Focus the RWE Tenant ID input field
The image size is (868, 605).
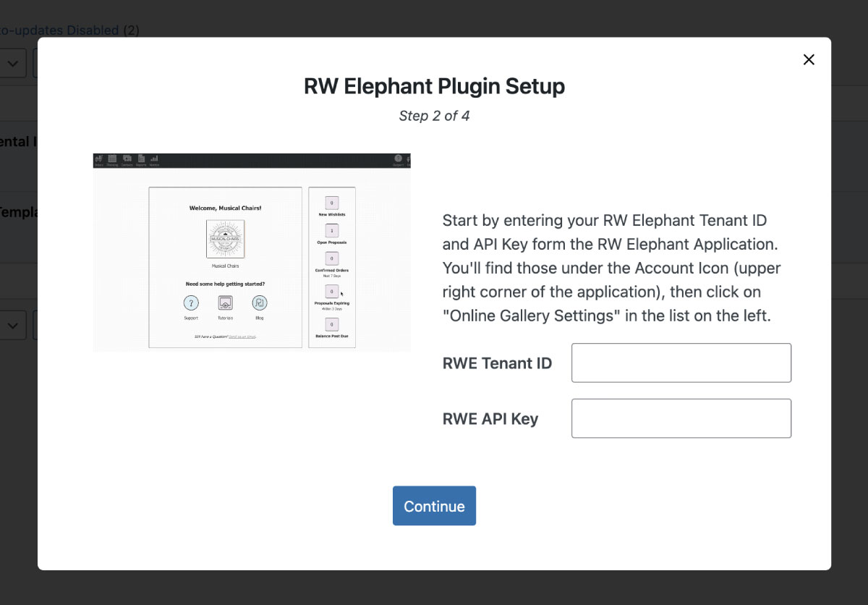click(681, 363)
